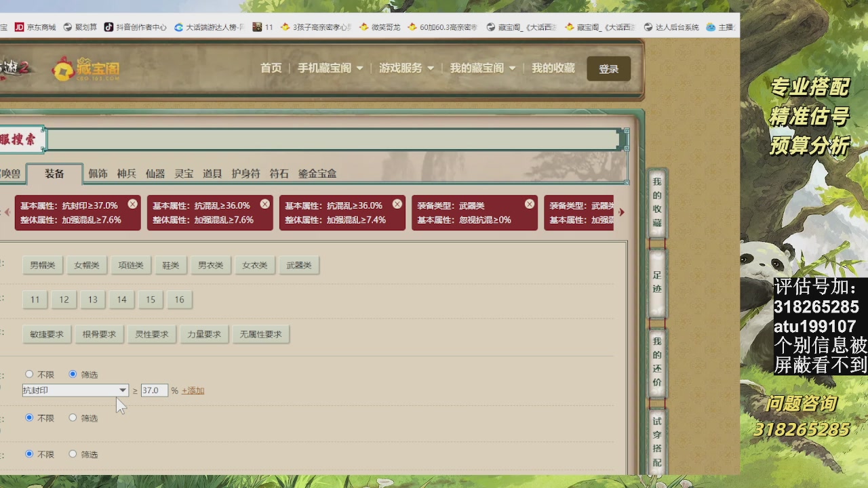Go to 首页 in the navigation
The width and height of the screenshot is (868, 488).
coord(271,68)
